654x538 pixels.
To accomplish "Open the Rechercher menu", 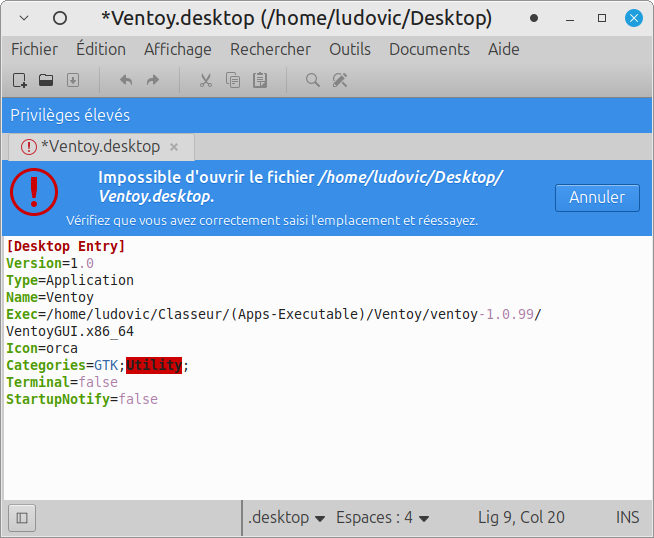I will tap(270, 49).
